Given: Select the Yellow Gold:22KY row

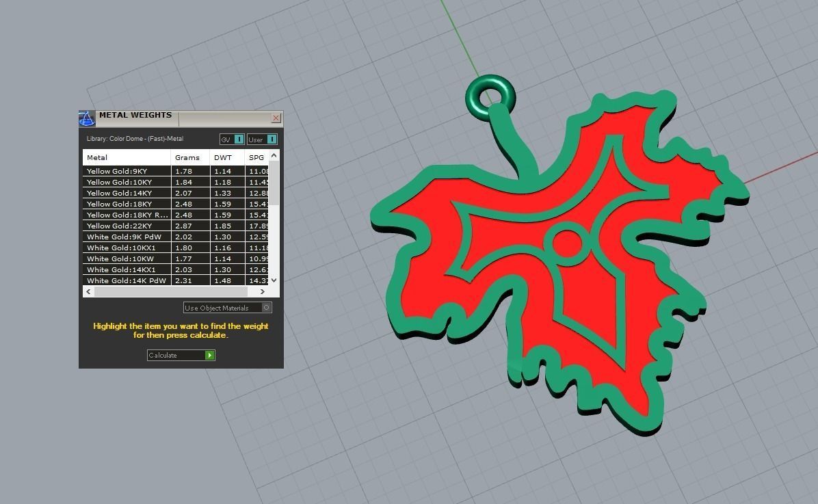Looking at the screenshot, I should (x=176, y=226).
